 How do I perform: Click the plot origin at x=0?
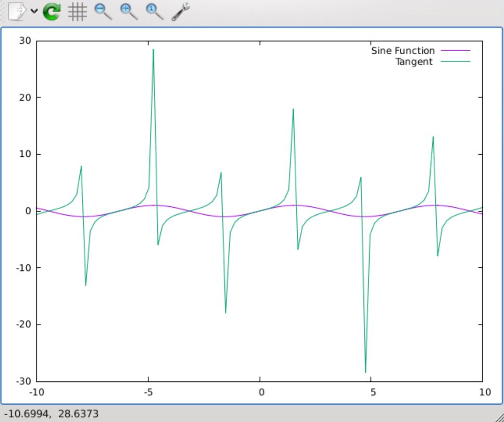261,210
